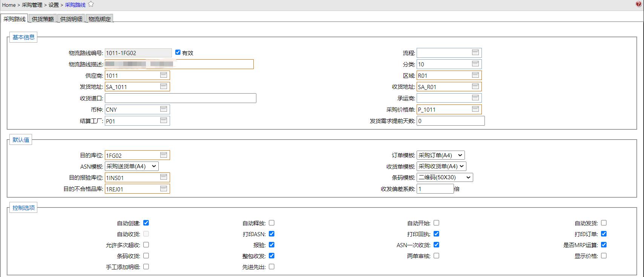
Task: Click the 控制选项 section header
Action: (23, 208)
